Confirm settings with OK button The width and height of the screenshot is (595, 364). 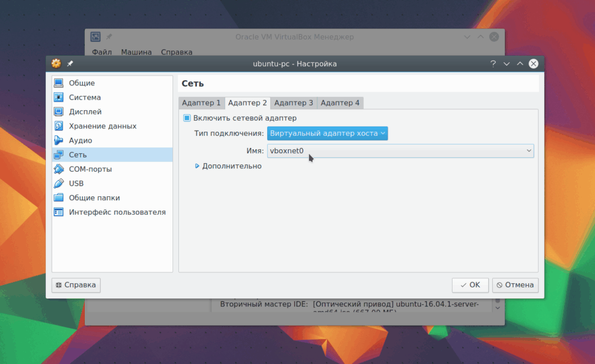coord(470,285)
